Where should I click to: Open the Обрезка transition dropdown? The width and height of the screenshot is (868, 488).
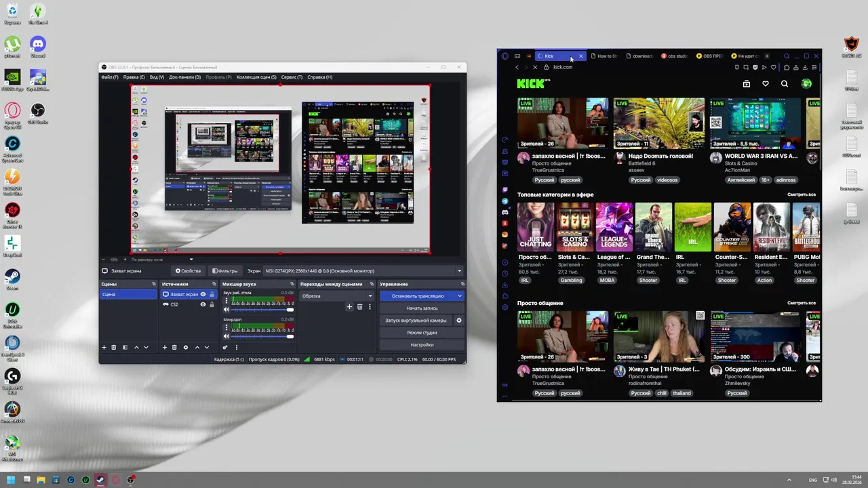[x=337, y=296]
